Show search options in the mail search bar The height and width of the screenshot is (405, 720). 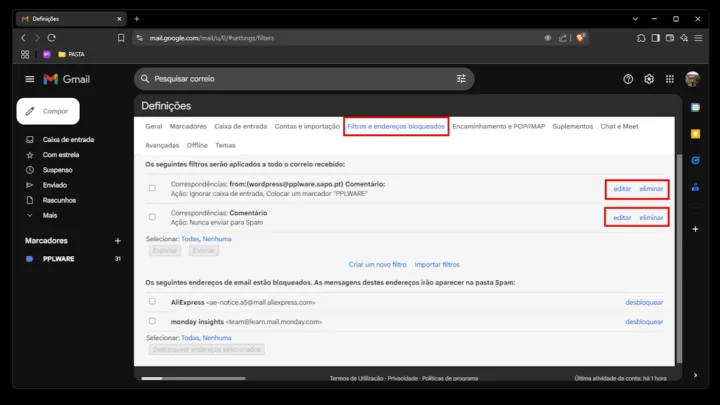click(x=461, y=79)
